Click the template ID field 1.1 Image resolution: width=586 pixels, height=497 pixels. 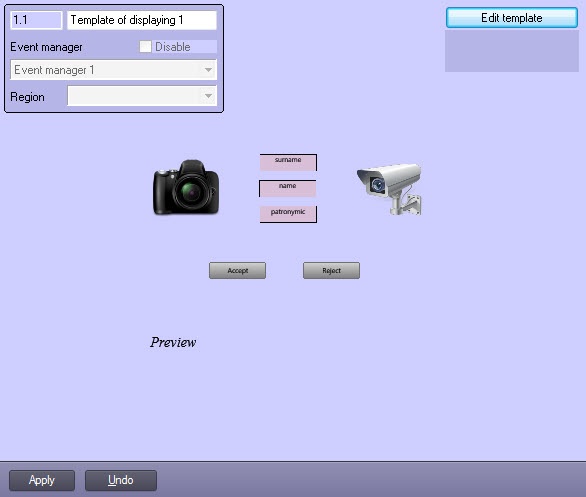point(36,20)
